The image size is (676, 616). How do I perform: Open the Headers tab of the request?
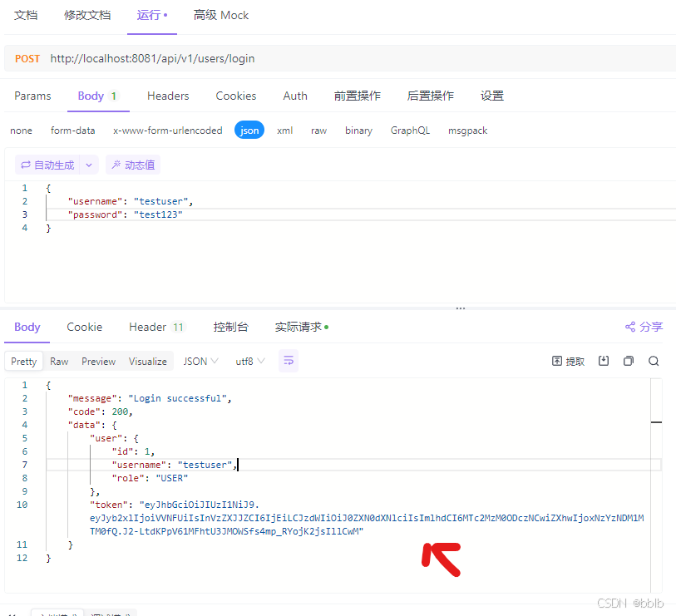(x=168, y=96)
